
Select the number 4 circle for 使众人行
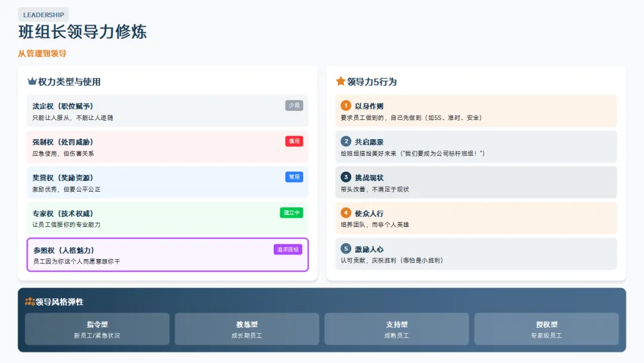point(346,213)
